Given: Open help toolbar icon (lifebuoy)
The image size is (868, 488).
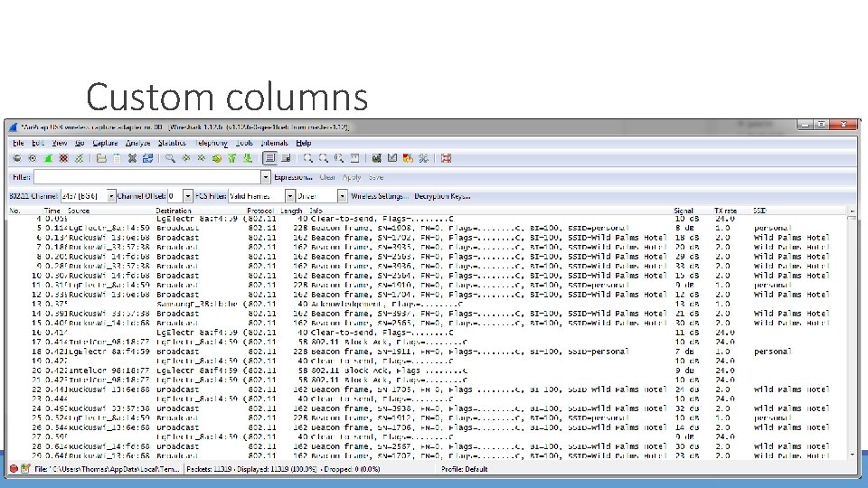Looking at the screenshot, I should [x=446, y=158].
